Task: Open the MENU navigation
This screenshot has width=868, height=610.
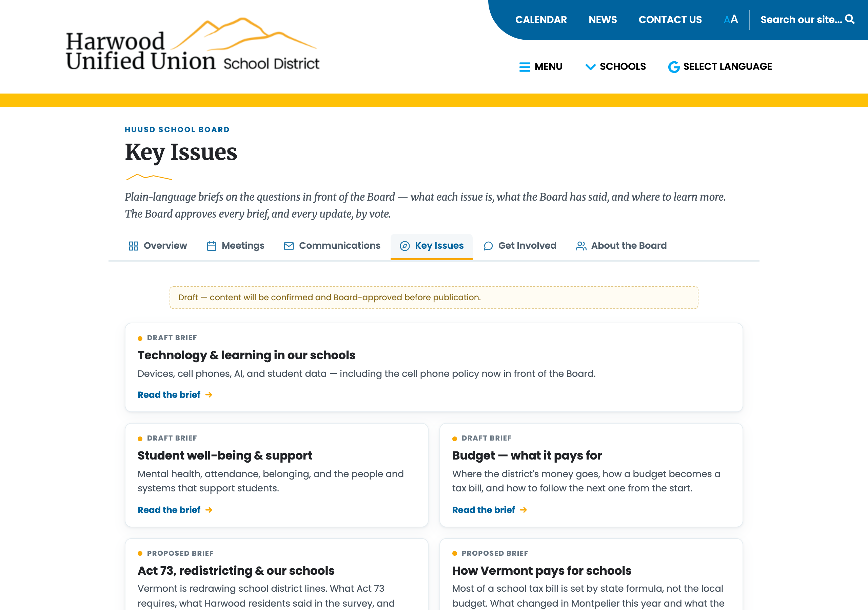Action: click(541, 66)
